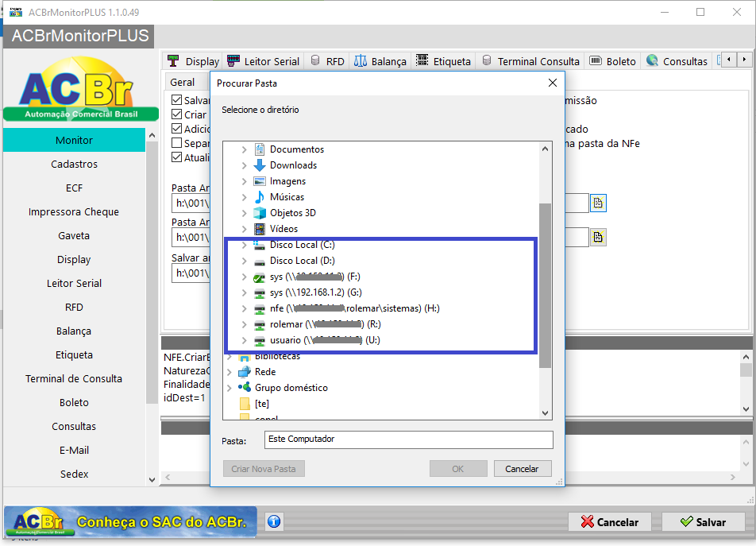Click the bottom Cancelar button with red X
The image size is (756, 546).
610,522
